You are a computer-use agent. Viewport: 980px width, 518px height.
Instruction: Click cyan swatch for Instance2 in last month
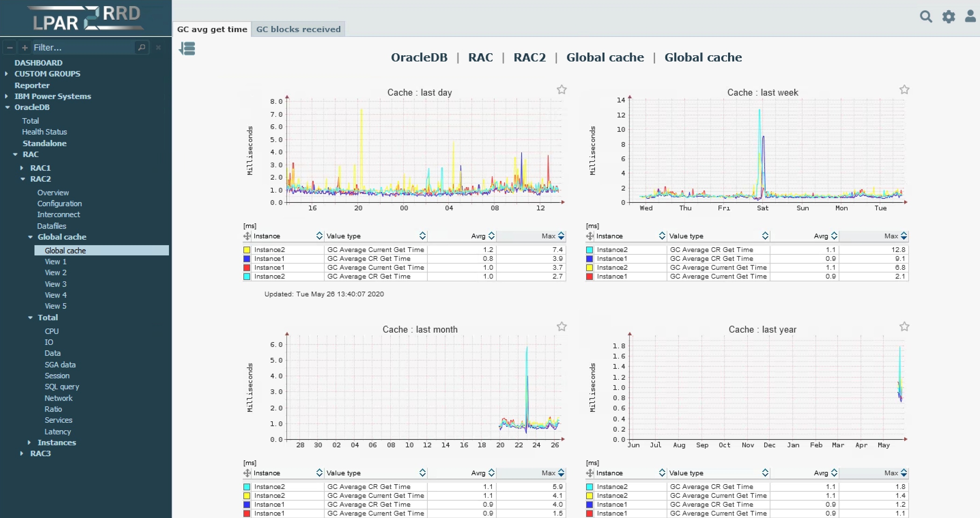[247, 487]
